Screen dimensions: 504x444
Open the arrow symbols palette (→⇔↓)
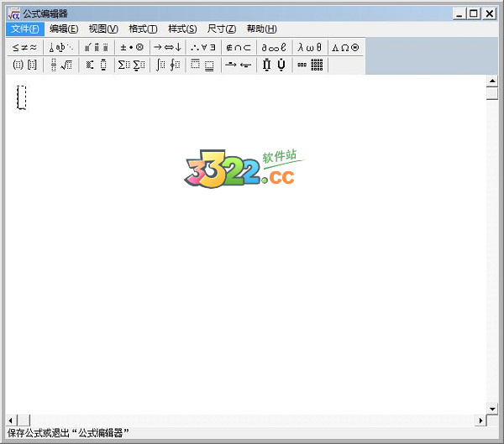click(x=167, y=48)
